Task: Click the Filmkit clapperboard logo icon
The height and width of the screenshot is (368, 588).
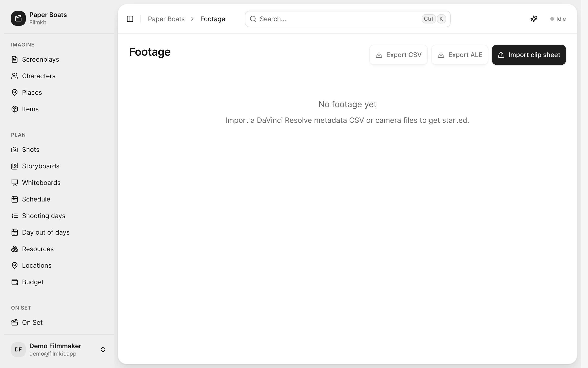Action: coord(18,18)
